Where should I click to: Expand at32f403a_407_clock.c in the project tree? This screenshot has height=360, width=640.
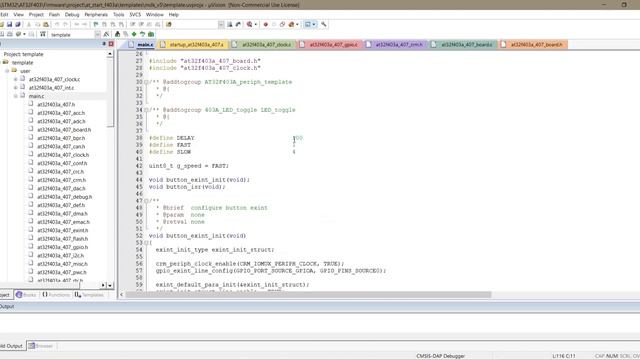(16, 79)
